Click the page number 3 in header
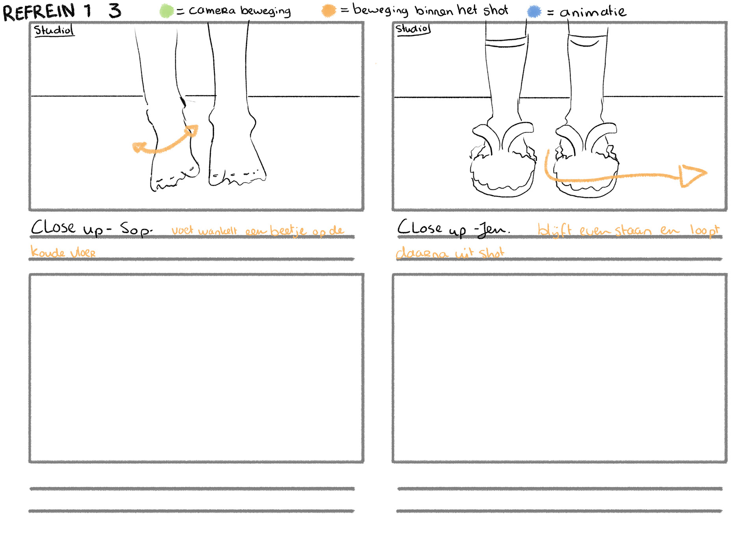 pos(115,11)
